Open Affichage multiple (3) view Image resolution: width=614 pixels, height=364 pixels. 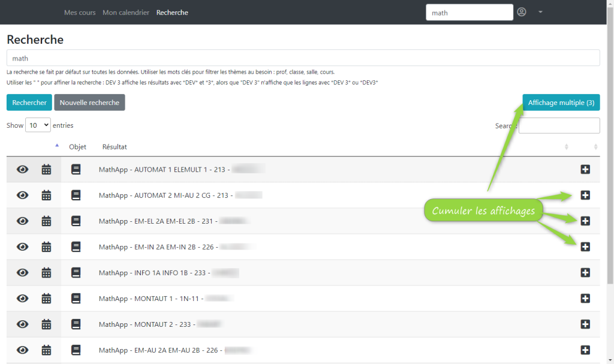coord(561,103)
